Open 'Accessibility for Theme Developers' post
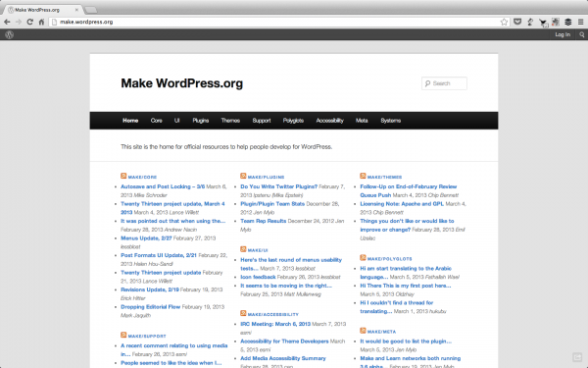The image size is (588, 368). click(x=284, y=342)
